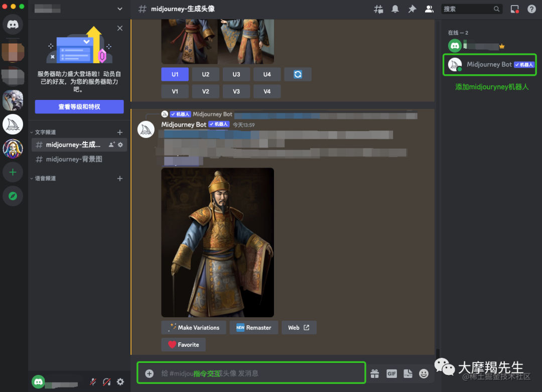Create channel in 语音频道 with plus
Image resolution: width=542 pixels, height=392 pixels.
tap(119, 178)
